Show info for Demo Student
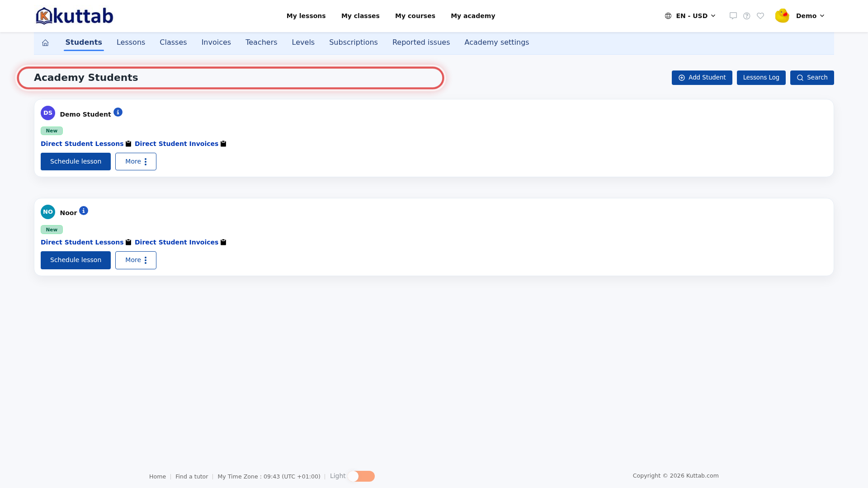Screen dimensions: 868x488 pos(118,112)
